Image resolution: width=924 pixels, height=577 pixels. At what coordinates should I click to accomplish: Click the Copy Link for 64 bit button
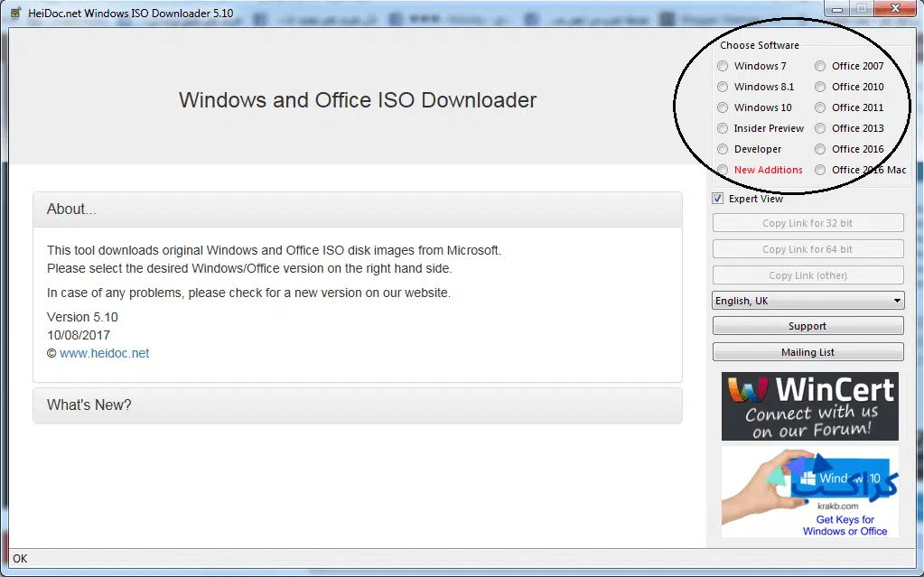(x=807, y=249)
